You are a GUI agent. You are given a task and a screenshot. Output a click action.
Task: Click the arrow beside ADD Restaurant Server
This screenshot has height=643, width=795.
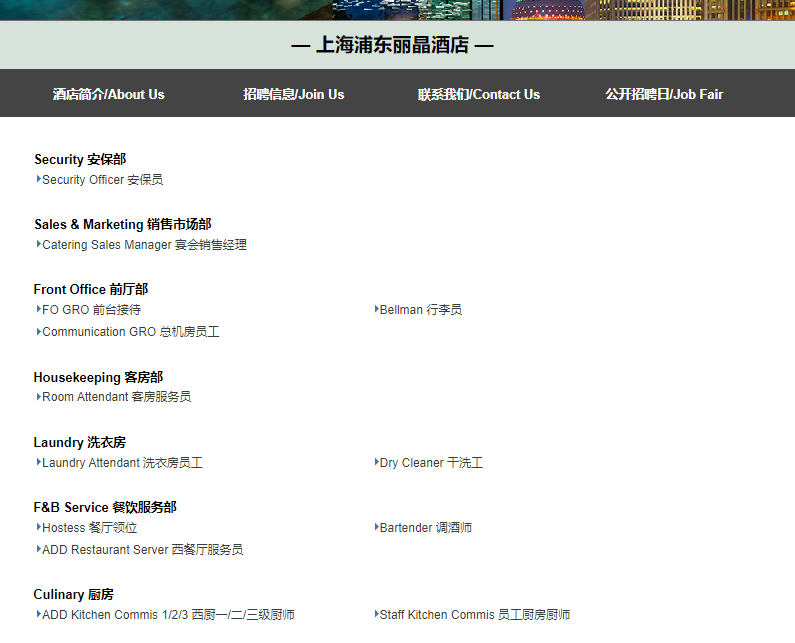[x=39, y=549]
